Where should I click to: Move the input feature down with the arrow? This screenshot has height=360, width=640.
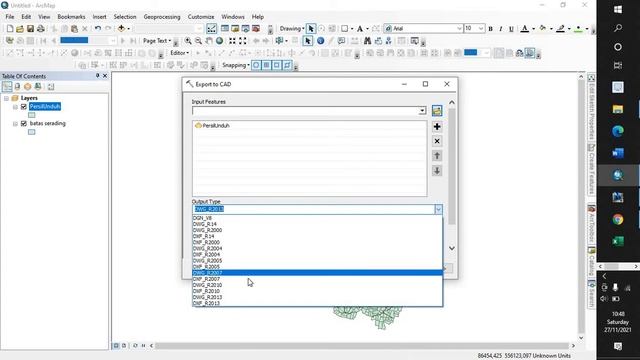pos(437,171)
